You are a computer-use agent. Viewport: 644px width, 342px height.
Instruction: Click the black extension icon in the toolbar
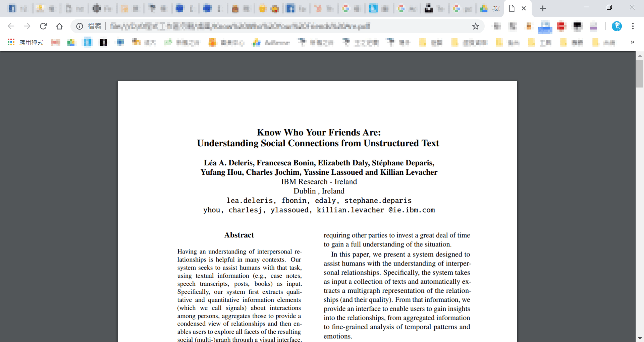578,26
